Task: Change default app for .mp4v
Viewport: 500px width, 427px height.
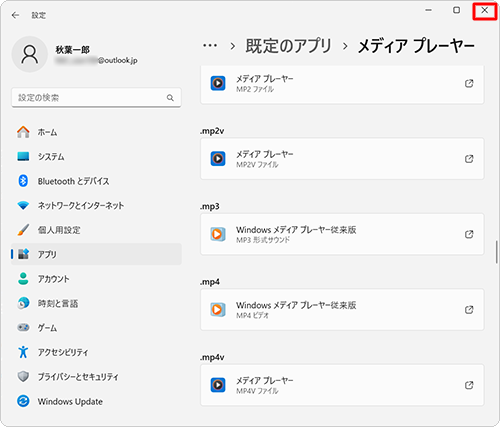Action: click(x=342, y=385)
